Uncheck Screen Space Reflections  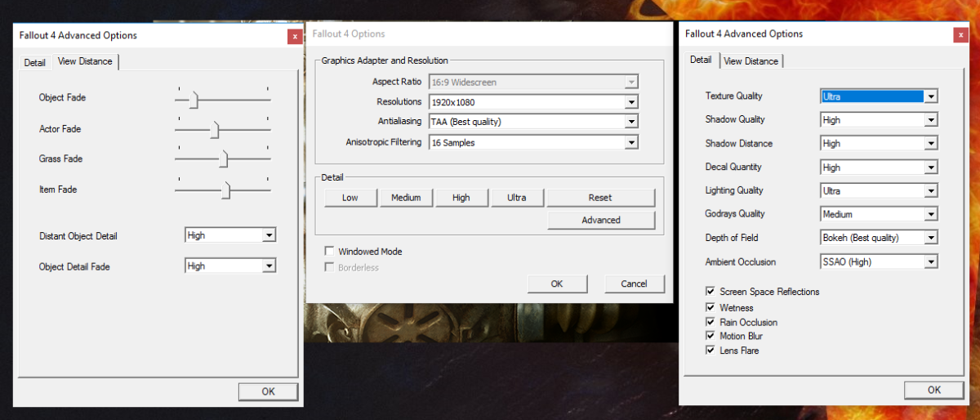click(x=711, y=292)
